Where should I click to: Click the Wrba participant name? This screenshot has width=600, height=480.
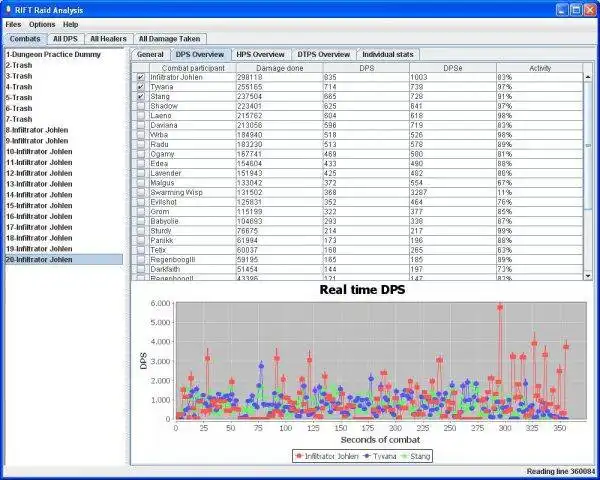click(x=159, y=135)
